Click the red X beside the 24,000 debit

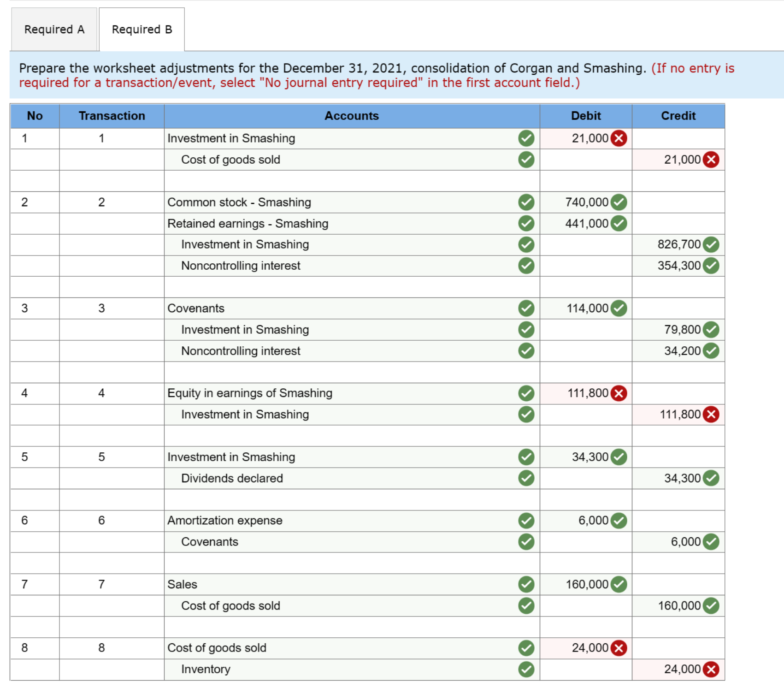pos(619,648)
